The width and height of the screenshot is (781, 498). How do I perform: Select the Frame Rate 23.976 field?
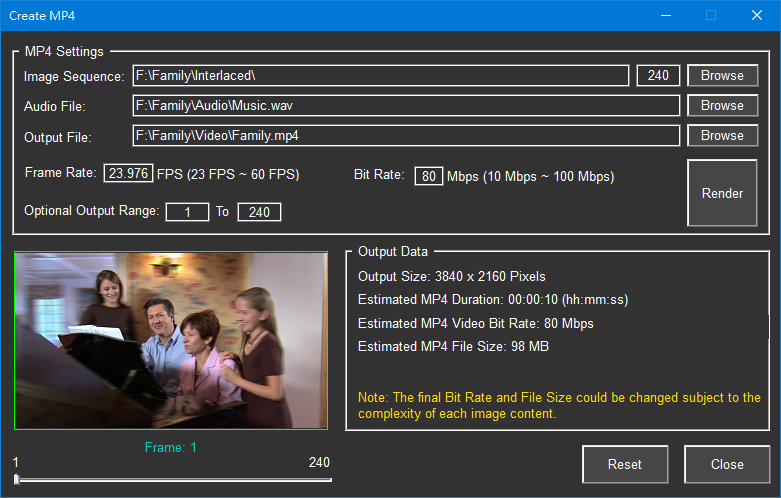click(x=128, y=173)
